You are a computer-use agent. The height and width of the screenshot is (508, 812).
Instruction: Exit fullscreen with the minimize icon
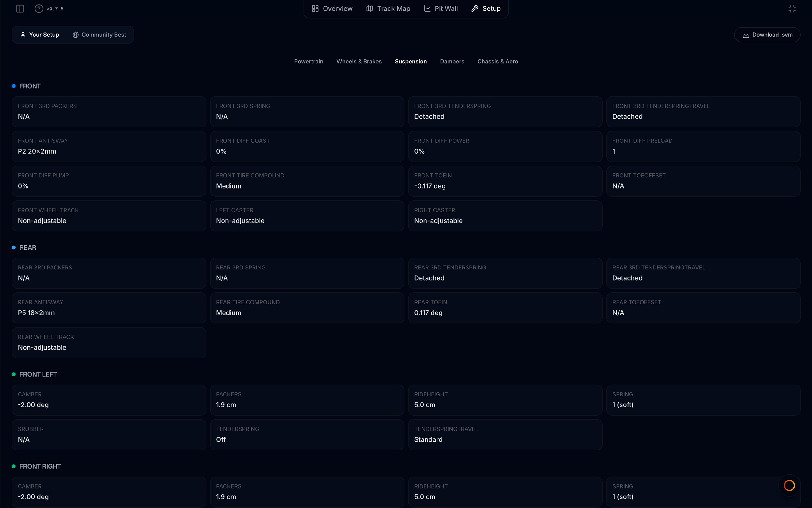[792, 9]
